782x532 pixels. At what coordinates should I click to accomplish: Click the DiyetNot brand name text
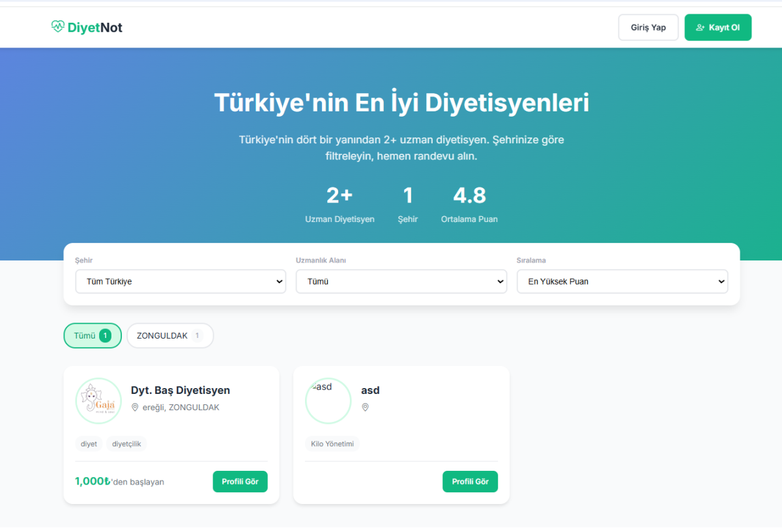point(94,27)
